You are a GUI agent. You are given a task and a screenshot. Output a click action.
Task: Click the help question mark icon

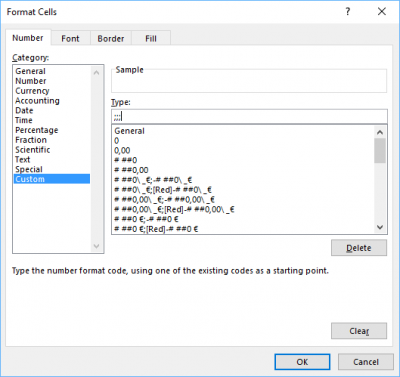point(348,12)
